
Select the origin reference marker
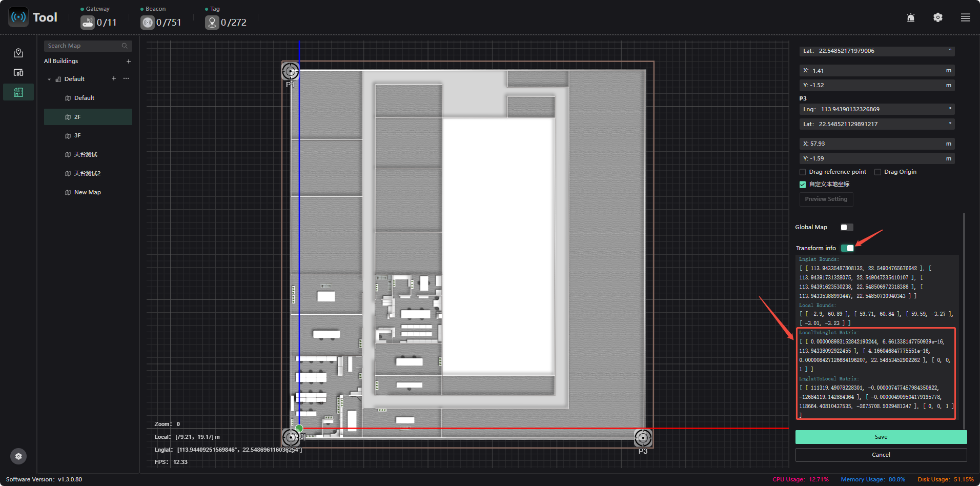[x=291, y=437]
